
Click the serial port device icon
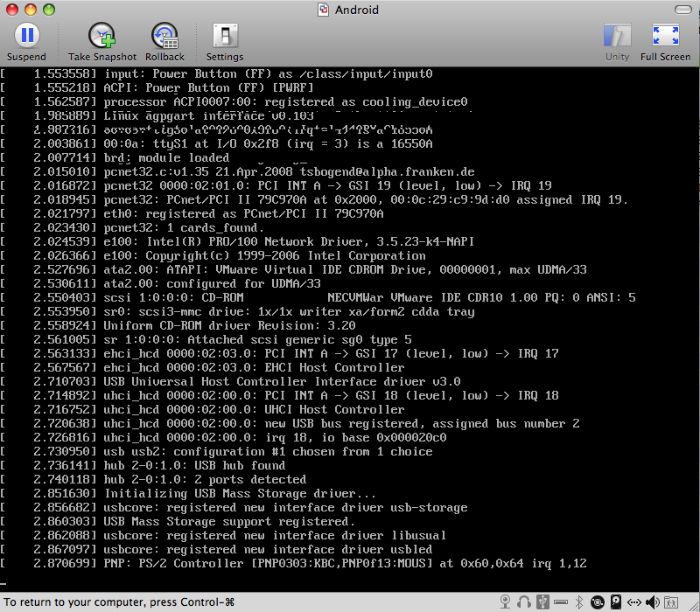coord(561,602)
